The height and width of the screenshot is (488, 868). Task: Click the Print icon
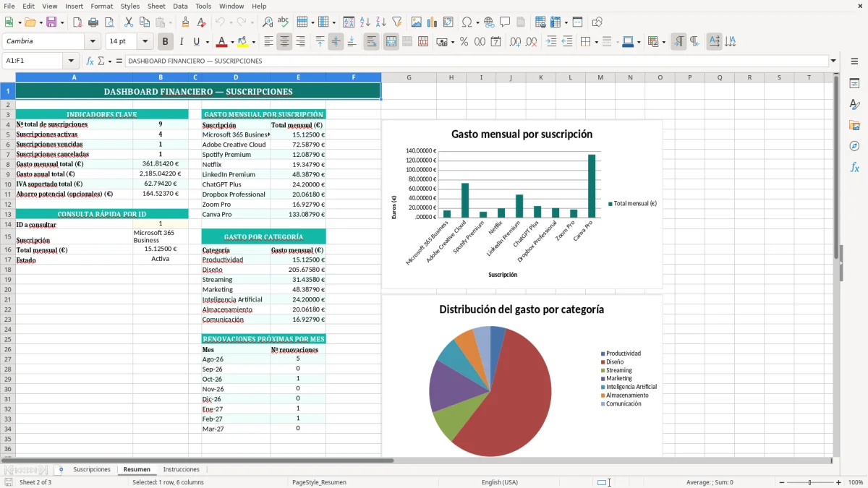click(93, 22)
